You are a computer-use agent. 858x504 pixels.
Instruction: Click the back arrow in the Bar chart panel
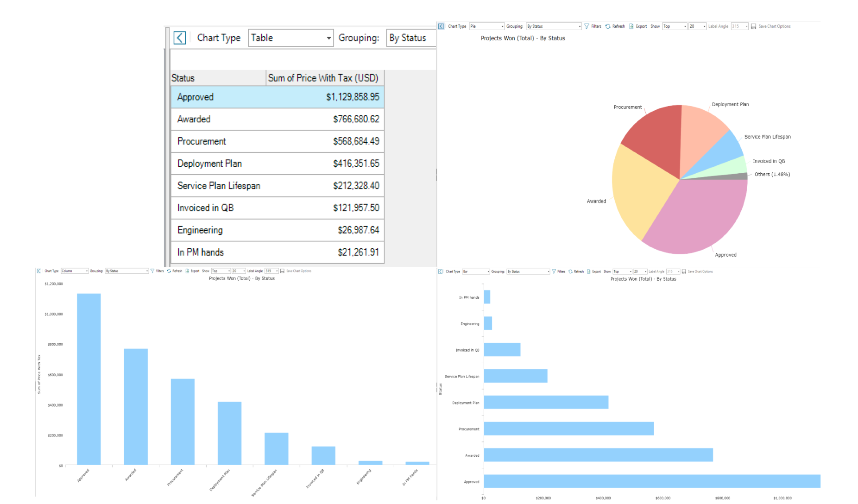pyautogui.click(x=441, y=271)
